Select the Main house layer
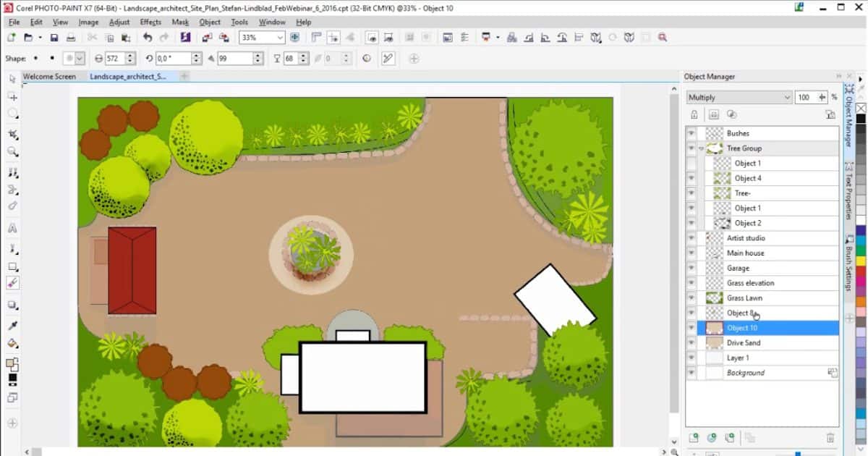 [745, 253]
